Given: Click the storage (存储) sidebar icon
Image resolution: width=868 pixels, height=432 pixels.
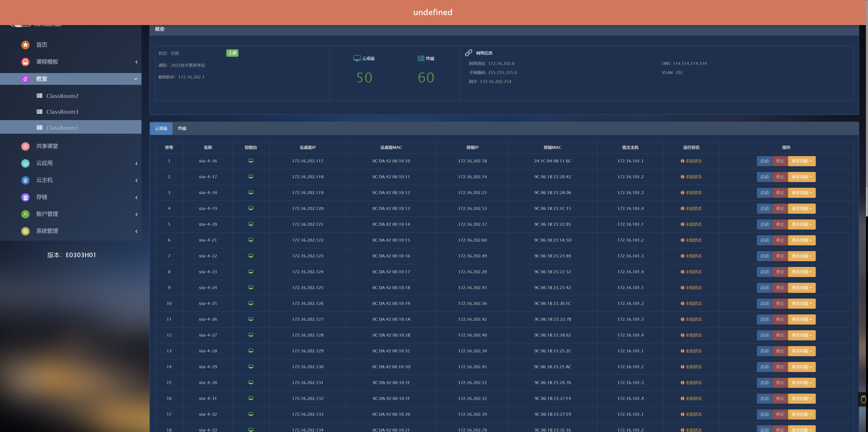Looking at the screenshot, I should coord(25,197).
